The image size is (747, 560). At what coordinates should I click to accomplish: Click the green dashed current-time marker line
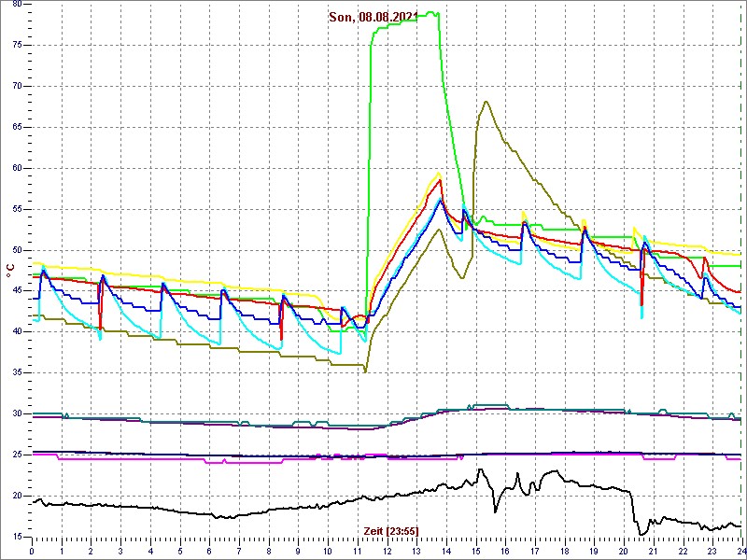pos(741,270)
